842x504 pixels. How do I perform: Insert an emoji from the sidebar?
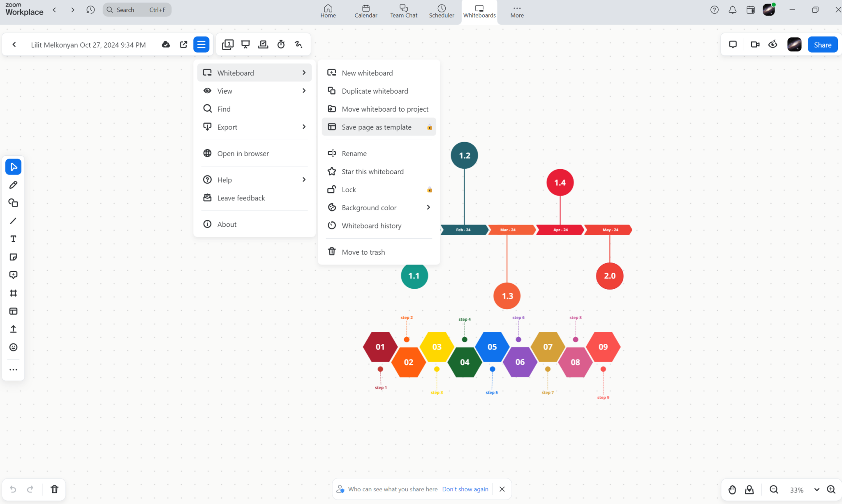click(x=13, y=347)
